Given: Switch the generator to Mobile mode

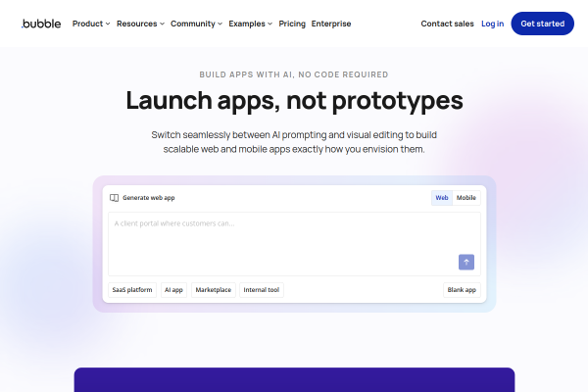Looking at the screenshot, I should pos(466,198).
